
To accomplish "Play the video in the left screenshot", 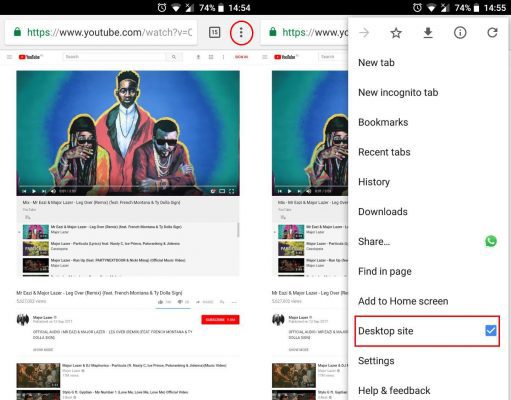I will pos(34,191).
